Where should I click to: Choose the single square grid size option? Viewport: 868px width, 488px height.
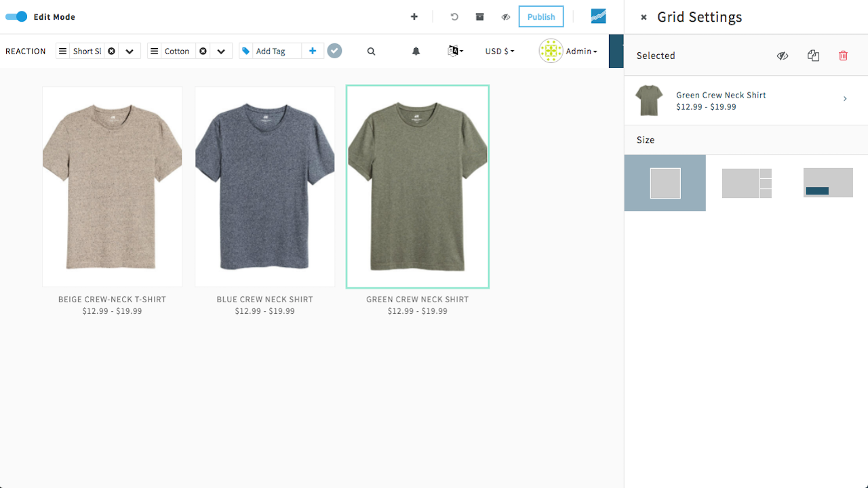click(665, 183)
